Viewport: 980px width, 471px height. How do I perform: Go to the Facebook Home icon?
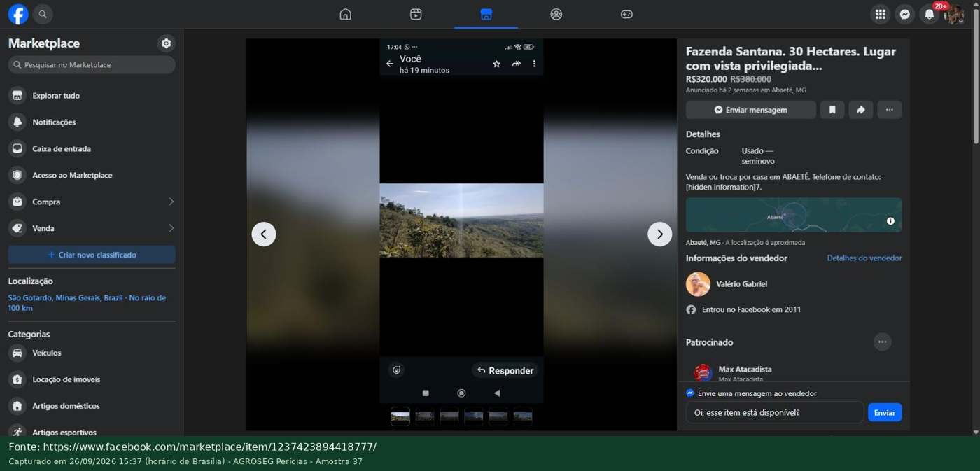coord(345,14)
